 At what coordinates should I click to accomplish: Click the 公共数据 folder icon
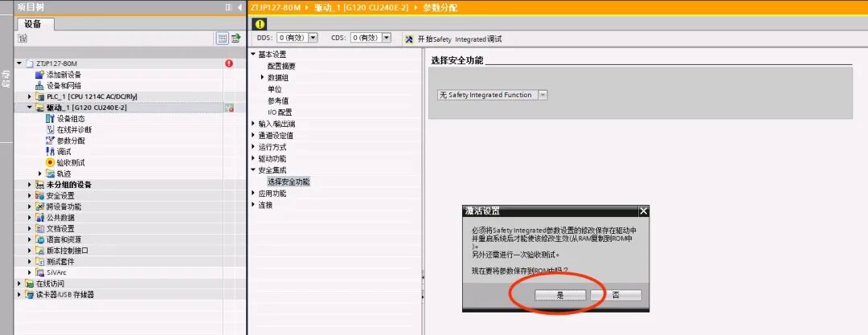pyautogui.click(x=39, y=218)
